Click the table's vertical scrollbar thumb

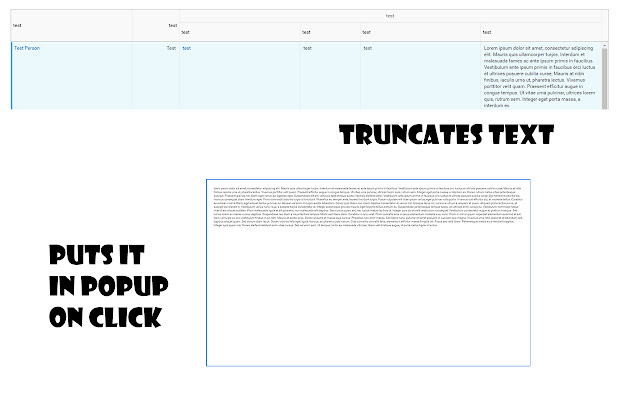point(604,79)
